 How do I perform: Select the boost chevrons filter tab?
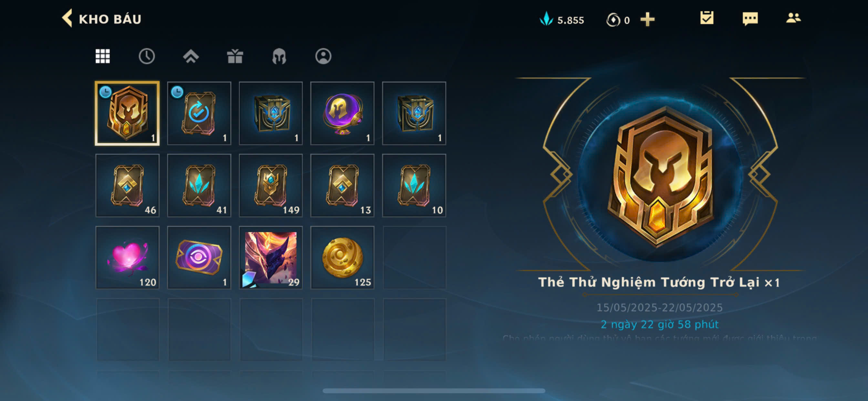point(191,56)
